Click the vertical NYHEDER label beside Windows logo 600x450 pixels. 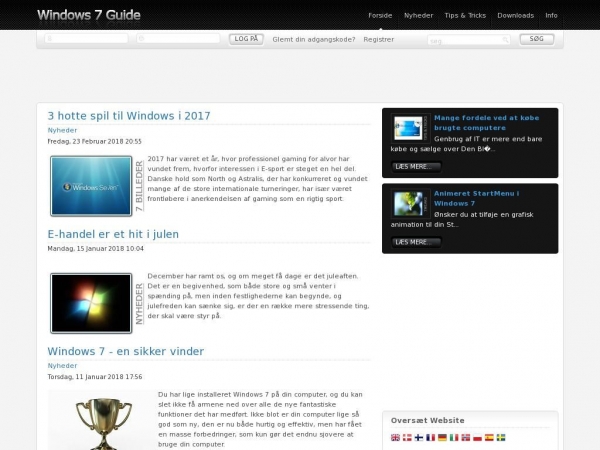[x=139, y=304]
